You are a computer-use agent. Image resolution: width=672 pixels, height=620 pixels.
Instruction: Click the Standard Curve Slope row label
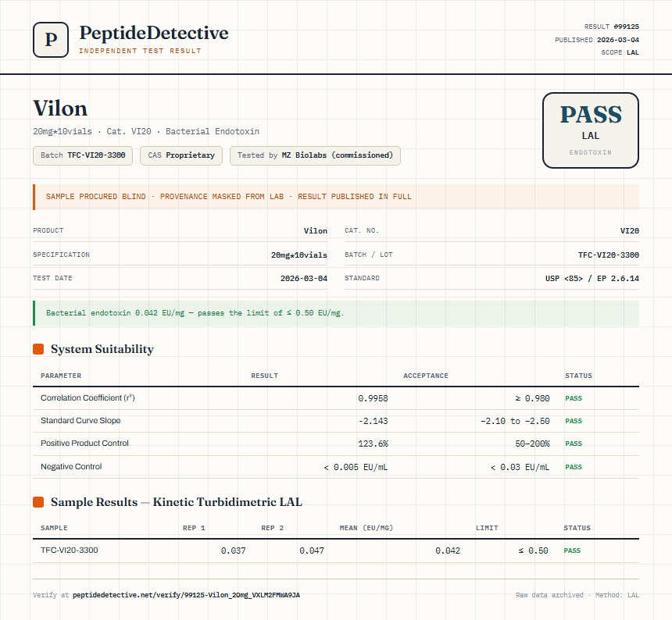[80, 420]
